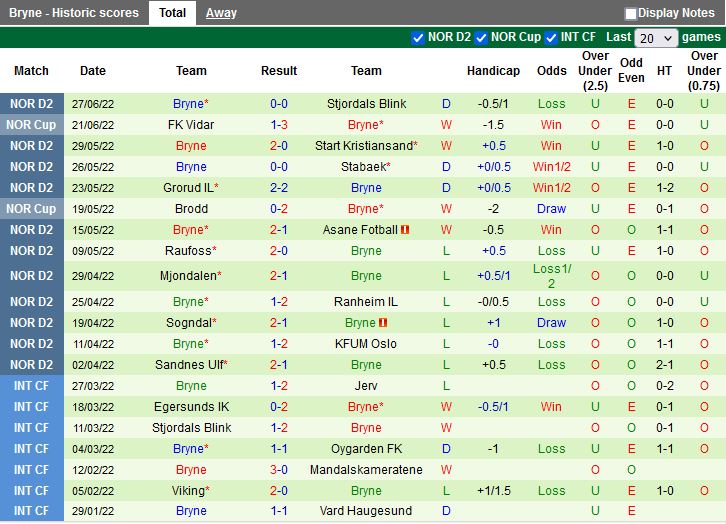Click the 2-0 result against Viking
Viewport: 726px width, 524px height.
(x=279, y=491)
